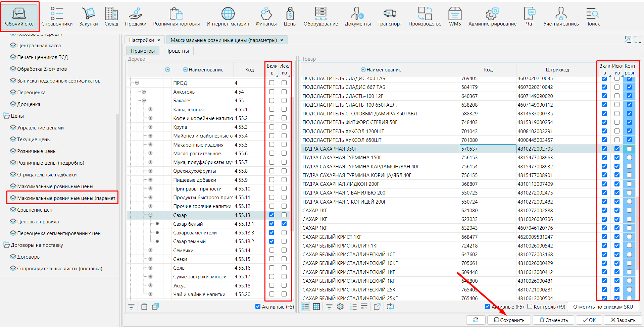This screenshot has height=327, width=644.
Task: Toggle exclude checkbox for Сахар темный
Action: tap(284, 241)
